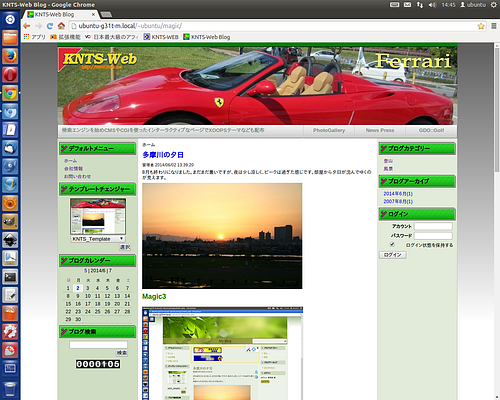Click the KNTS-WEB bookmark

161,37
